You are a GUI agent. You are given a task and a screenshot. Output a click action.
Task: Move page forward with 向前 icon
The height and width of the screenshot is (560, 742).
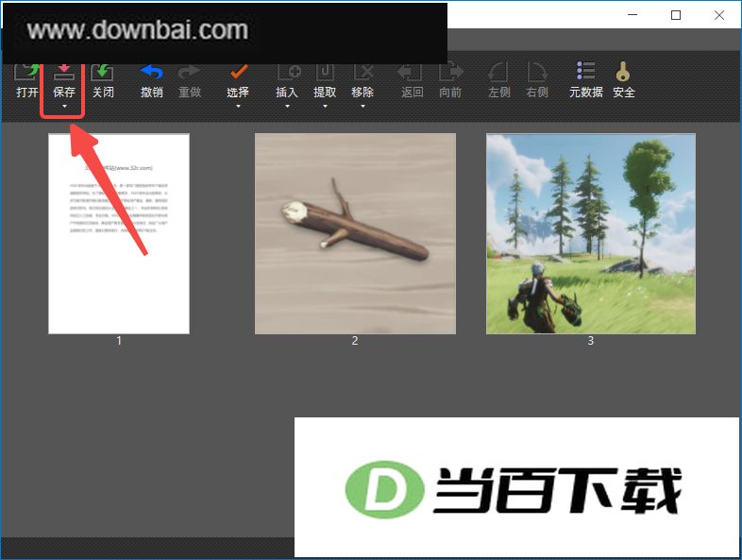pos(450,73)
